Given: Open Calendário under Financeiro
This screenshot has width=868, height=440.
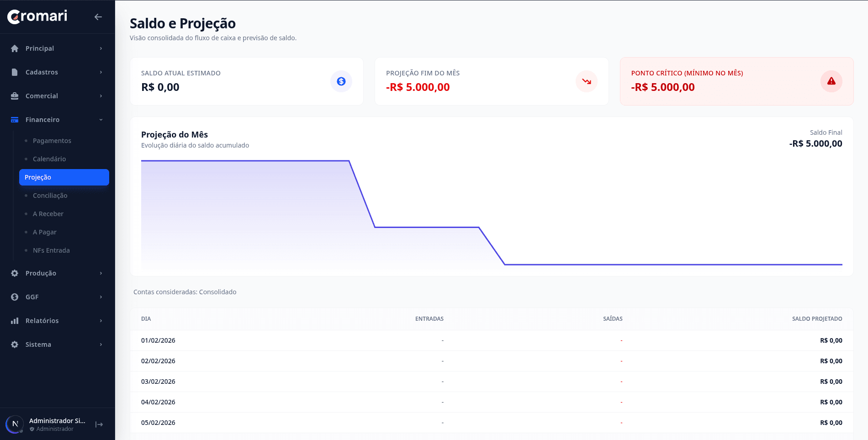Looking at the screenshot, I should click(x=49, y=159).
